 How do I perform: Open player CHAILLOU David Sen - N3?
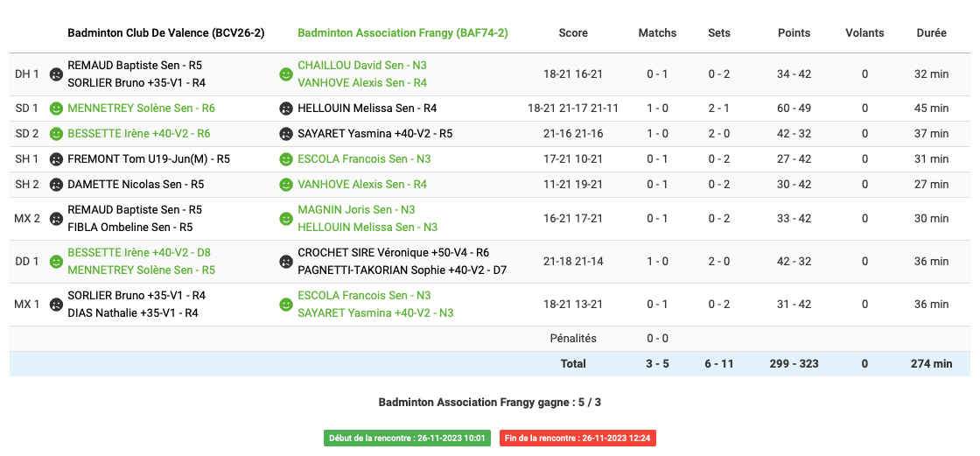tap(362, 65)
